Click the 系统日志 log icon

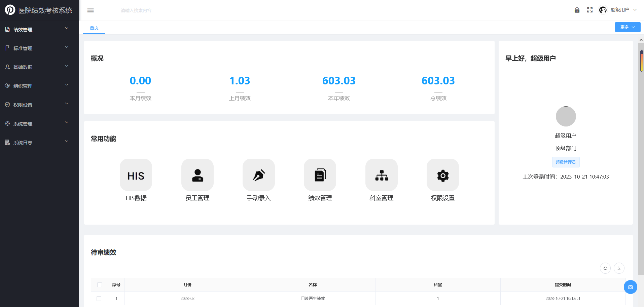7,142
